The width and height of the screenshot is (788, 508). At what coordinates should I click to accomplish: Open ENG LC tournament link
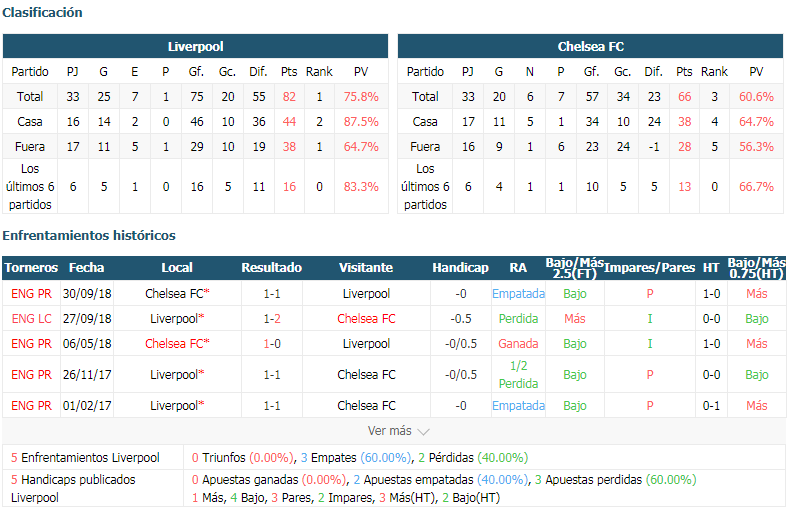pos(31,319)
